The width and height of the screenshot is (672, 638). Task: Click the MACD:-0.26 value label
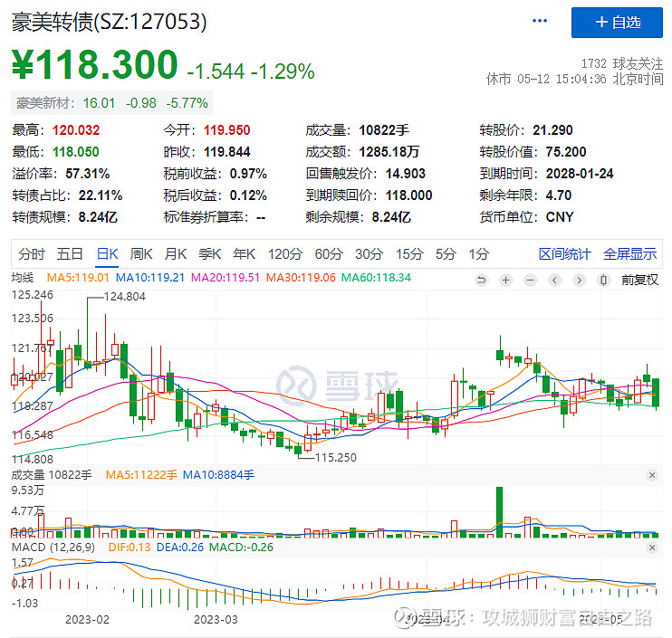(241, 548)
